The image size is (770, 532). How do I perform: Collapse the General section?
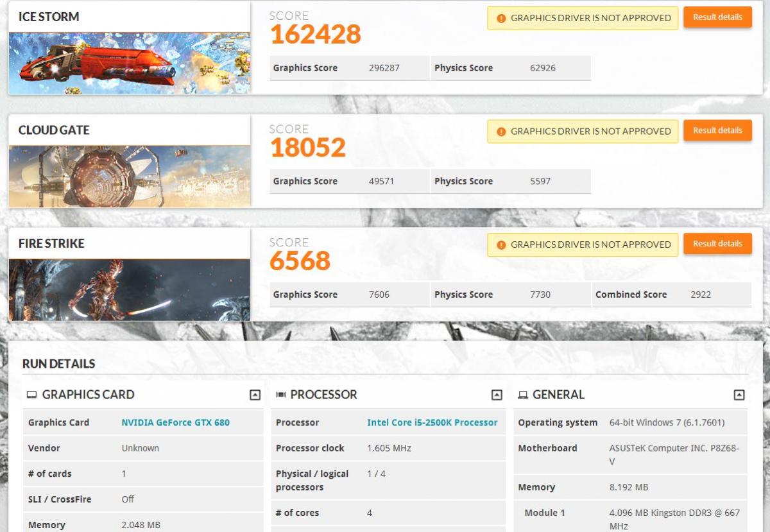click(739, 395)
